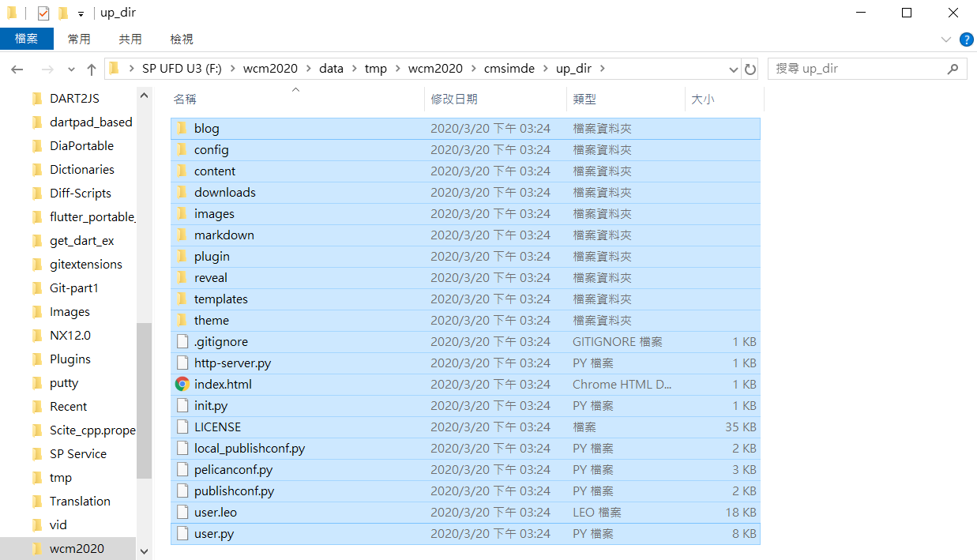Open the 檔案 file menu tab
This screenshot has width=977, height=560.
27,39
